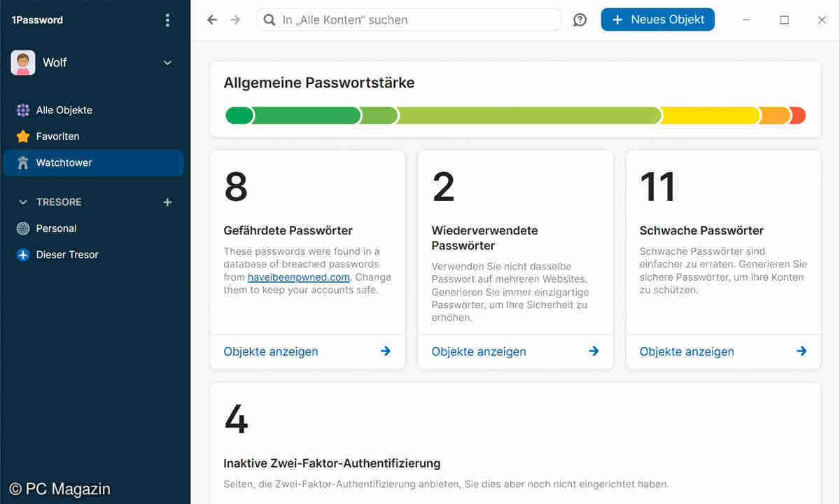Select the Personal vault
This screenshot has width=840, height=504.
(56, 228)
